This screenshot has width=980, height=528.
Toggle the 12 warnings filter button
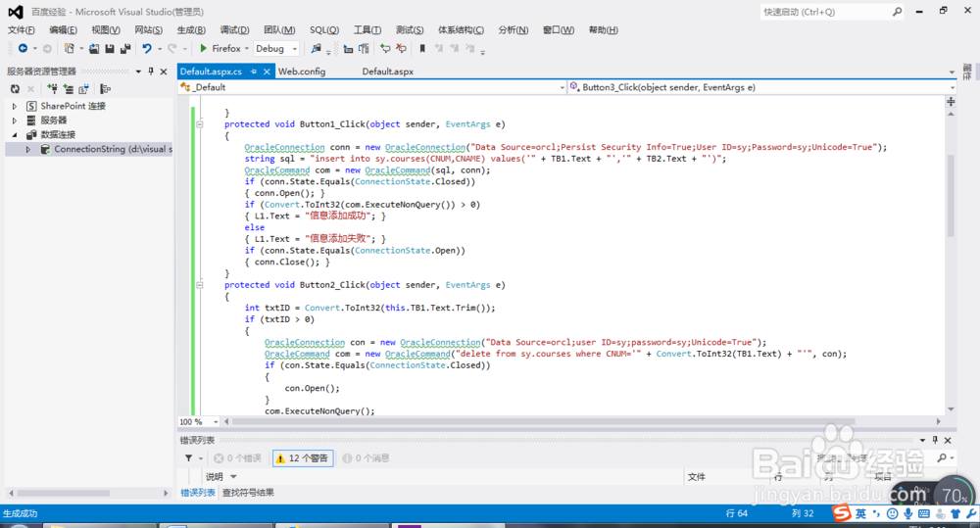tap(303, 458)
